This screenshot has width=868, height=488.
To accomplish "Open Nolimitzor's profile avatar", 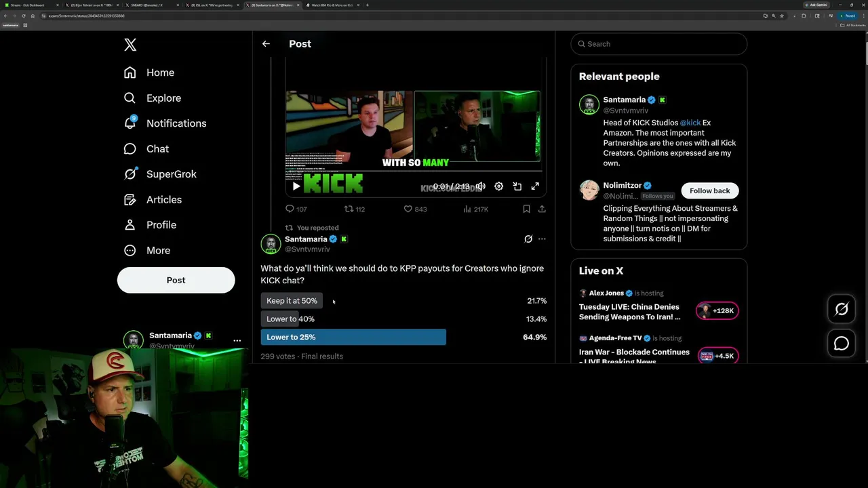I will point(589,190).
